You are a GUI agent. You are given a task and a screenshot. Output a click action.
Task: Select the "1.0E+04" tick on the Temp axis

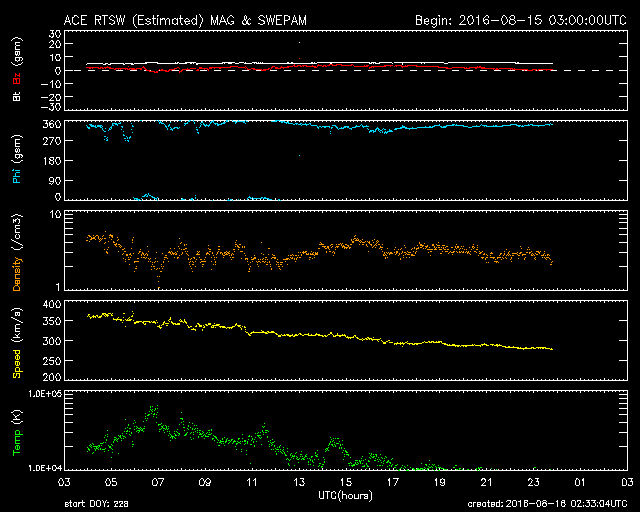point(45,468)
